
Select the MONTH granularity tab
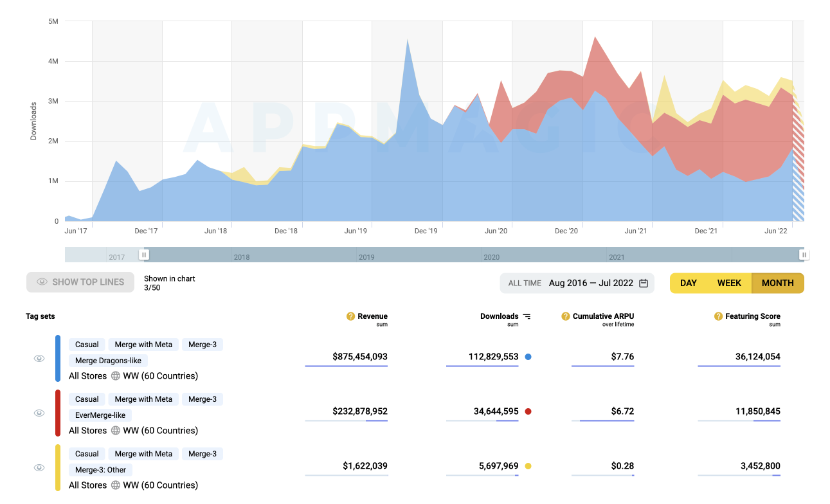[x=777, y=283]
